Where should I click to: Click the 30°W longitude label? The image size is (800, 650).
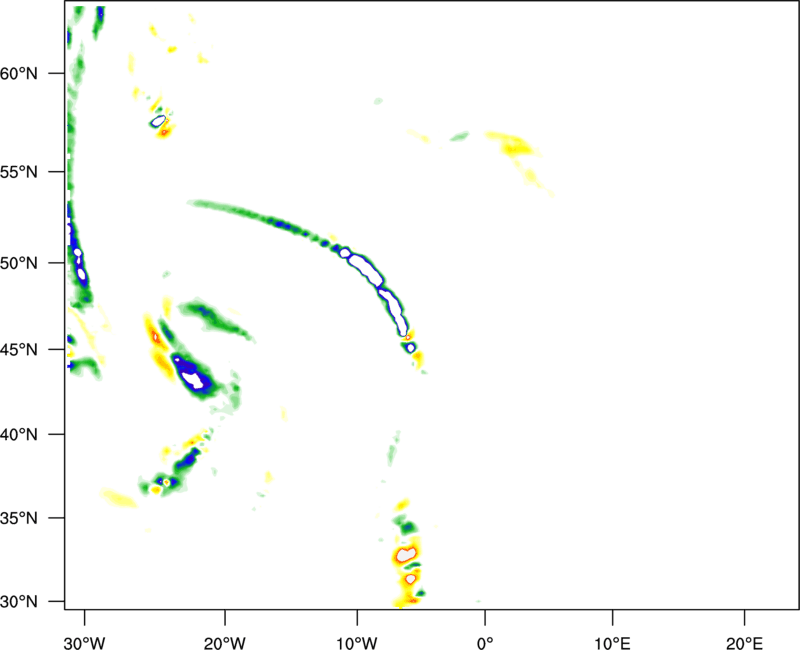[x=85, y=643]
